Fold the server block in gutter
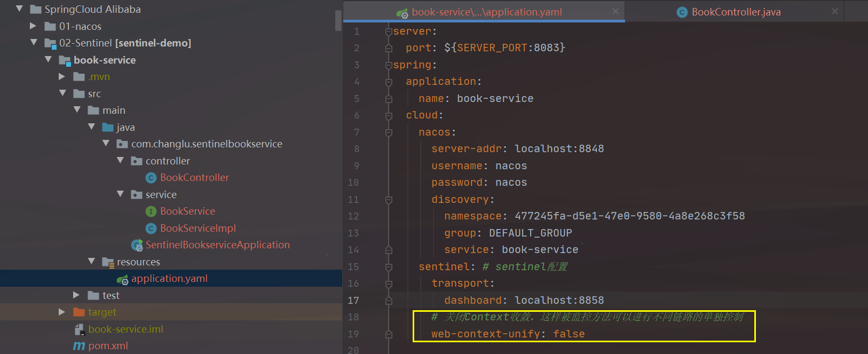This screenshot has height=354, width=868. (x=389, y=32)
